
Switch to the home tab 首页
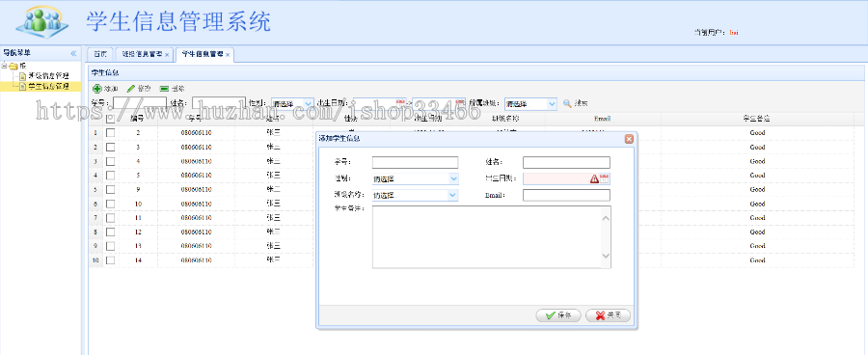click(x=100, y=54)
